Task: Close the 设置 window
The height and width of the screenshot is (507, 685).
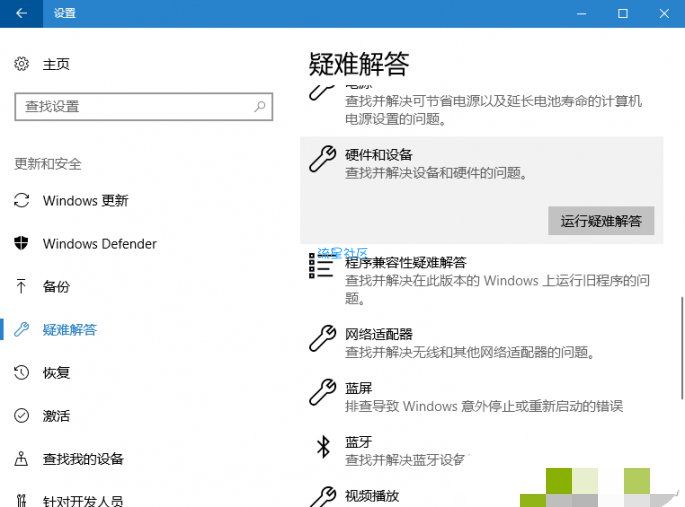Action: pyautogui.click(x=664, y=14)
